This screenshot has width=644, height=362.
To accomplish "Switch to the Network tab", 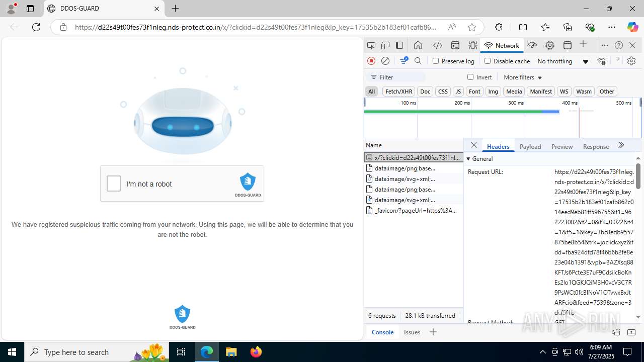I will click(x=501, y=45).
